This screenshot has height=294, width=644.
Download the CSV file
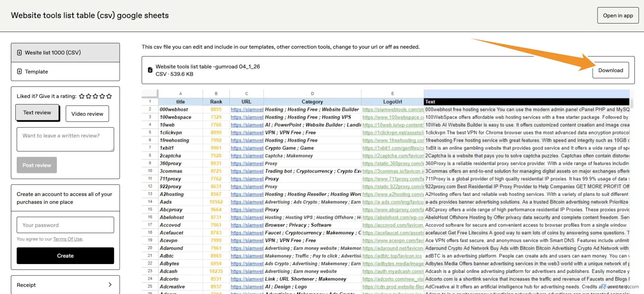[610, 70]
